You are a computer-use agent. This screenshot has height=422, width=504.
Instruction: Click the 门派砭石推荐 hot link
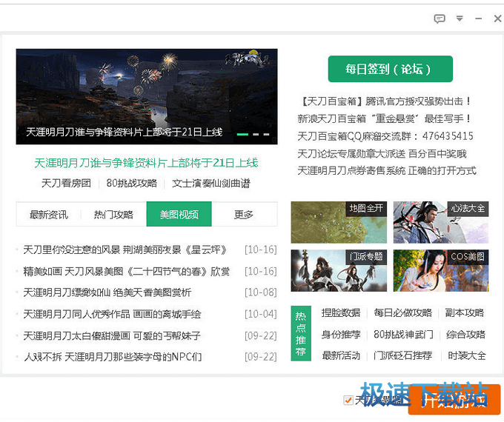pos(402,355)
